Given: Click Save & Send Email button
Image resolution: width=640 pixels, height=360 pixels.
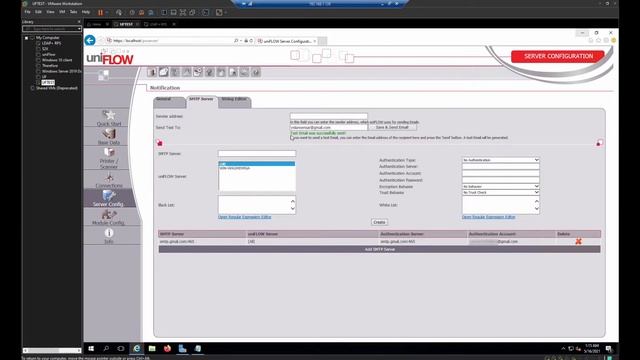Looking at the screenshot, I should coord(392,127).
